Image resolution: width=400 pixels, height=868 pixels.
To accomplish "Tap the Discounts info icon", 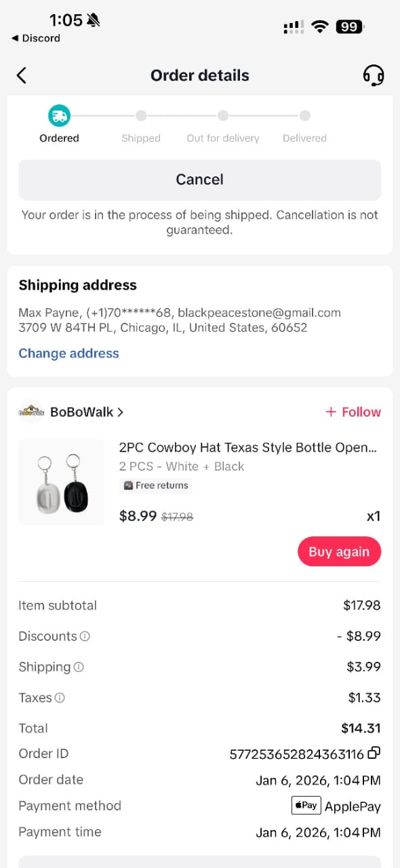I will (85, 636).
